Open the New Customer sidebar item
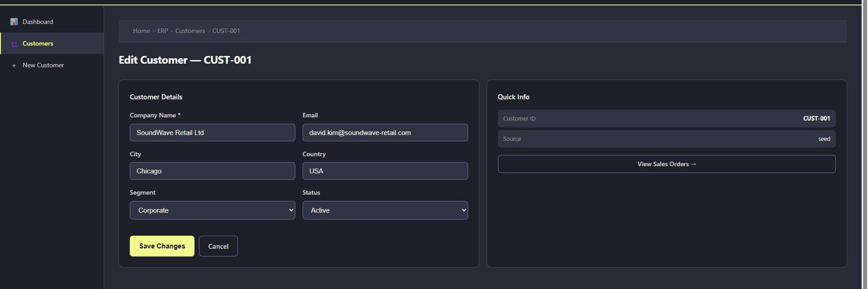This screenshot has height=289, width=868. [52, 65]
